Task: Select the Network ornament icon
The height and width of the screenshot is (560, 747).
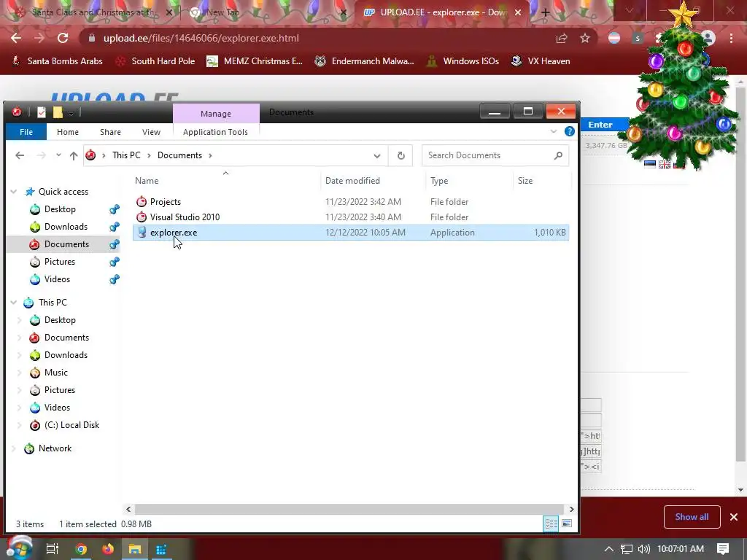Action: click(x=29, y=448)
